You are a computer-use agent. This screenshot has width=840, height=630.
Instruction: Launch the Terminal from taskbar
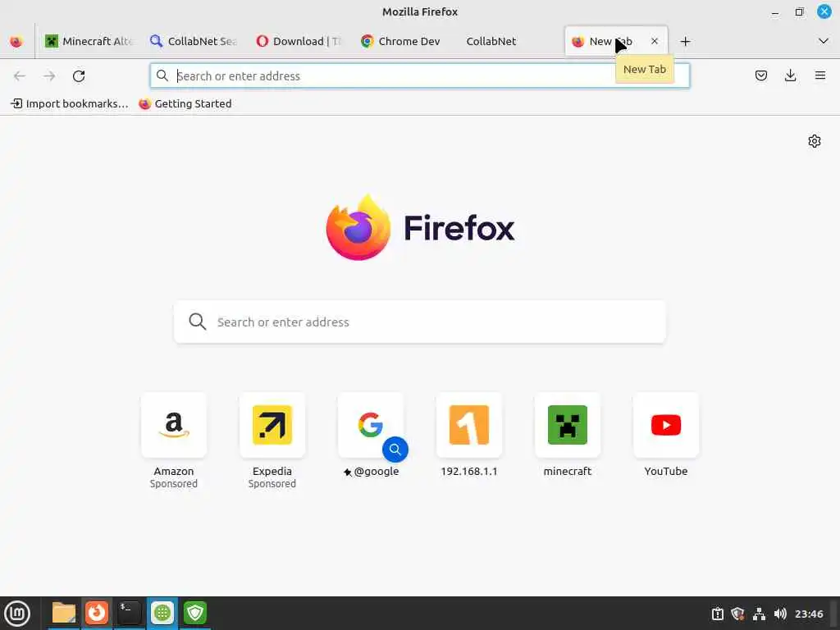(x=129, y=614)
